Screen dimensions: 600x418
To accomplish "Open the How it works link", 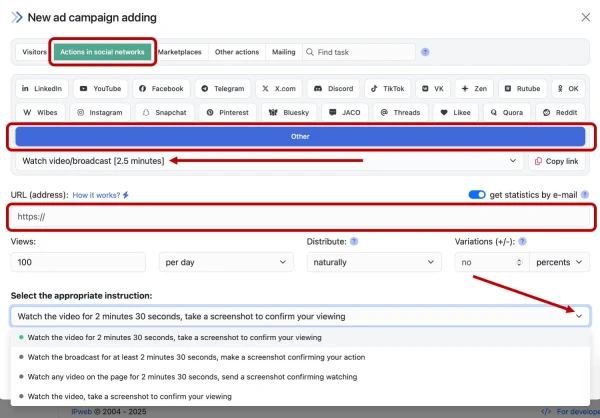I will 101,195.
